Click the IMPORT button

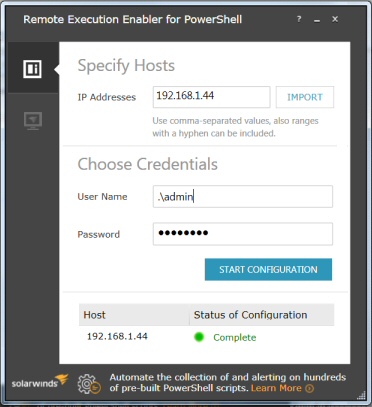coord(305,97)
